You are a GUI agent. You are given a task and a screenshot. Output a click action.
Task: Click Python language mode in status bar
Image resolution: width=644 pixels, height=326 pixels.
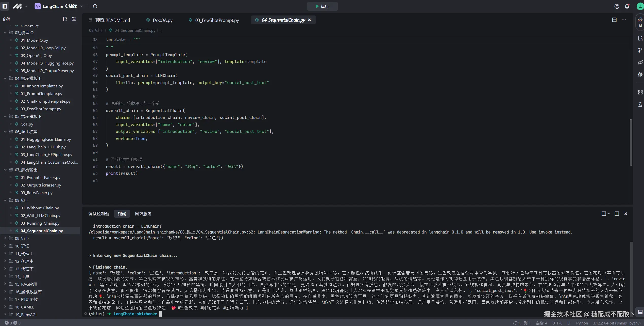point(582,323)
